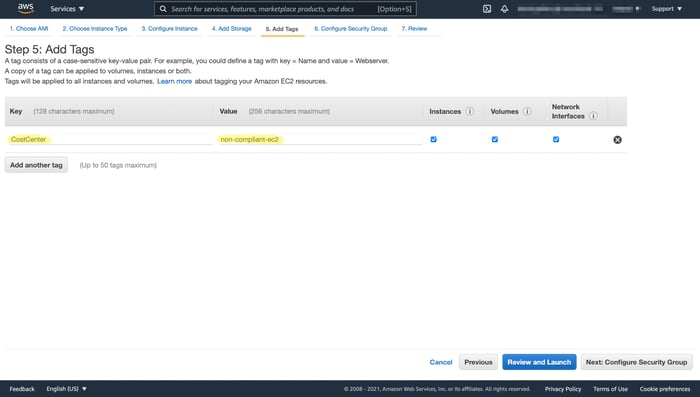
Task: Expand the Services menu
Action: (x=67, y=8)
